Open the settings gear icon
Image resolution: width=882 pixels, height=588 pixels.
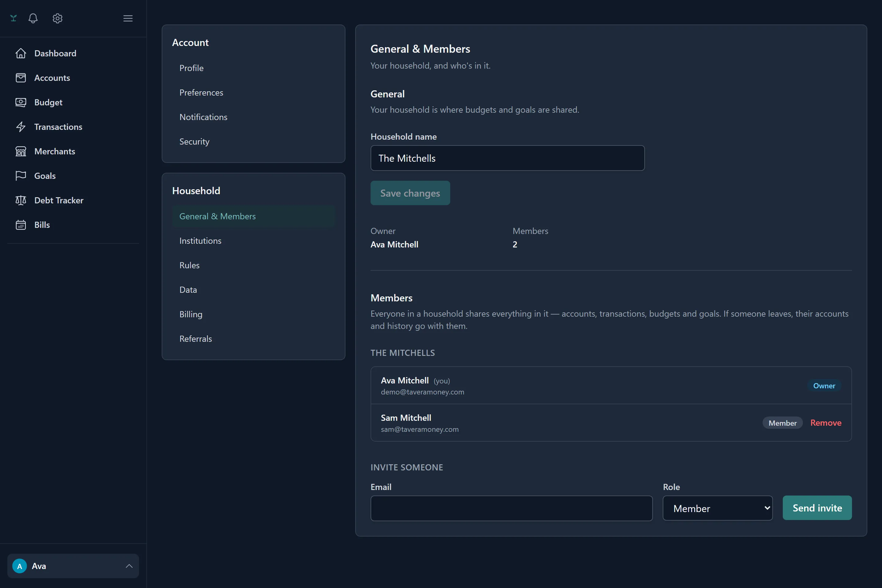57,18
